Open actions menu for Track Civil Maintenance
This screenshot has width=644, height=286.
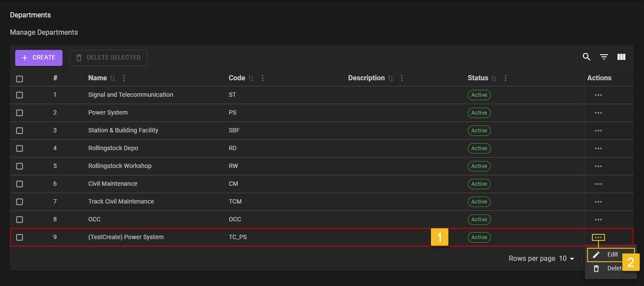pos(598,202)
